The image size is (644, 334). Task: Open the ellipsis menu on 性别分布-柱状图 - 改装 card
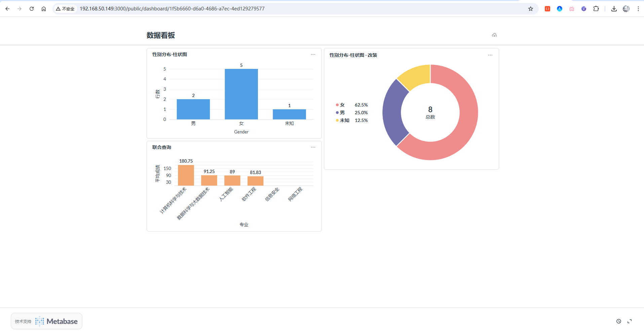(490, 55)
